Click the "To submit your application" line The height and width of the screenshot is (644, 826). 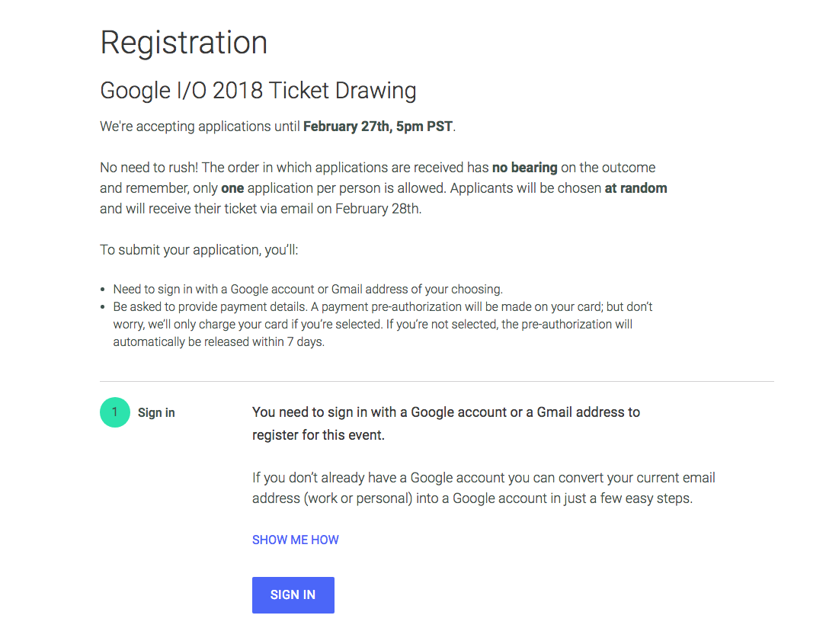(204, 249)
